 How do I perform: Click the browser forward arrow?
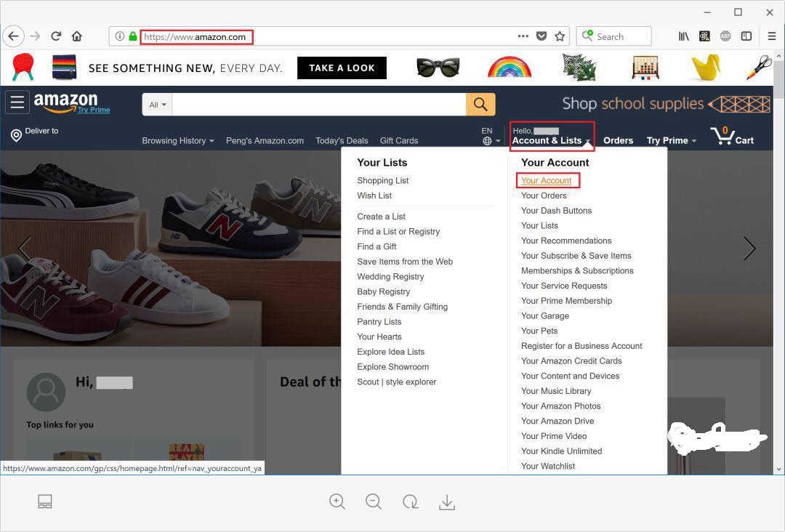(35, 36)
